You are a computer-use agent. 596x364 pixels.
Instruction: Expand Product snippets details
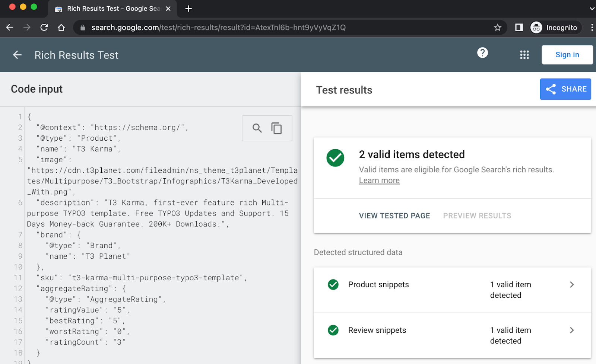pyautogui.click(x=572, y=284)
